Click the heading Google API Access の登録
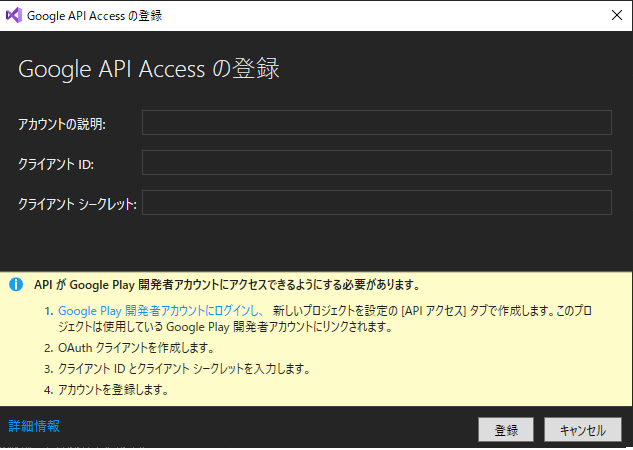The image size is (633, 450). click(x=149, y=69)
